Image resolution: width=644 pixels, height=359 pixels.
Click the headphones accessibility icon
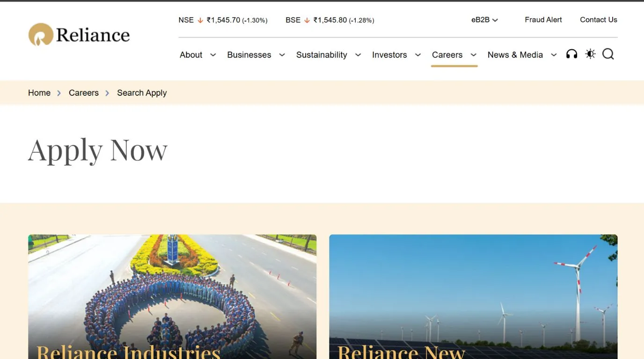571,54
